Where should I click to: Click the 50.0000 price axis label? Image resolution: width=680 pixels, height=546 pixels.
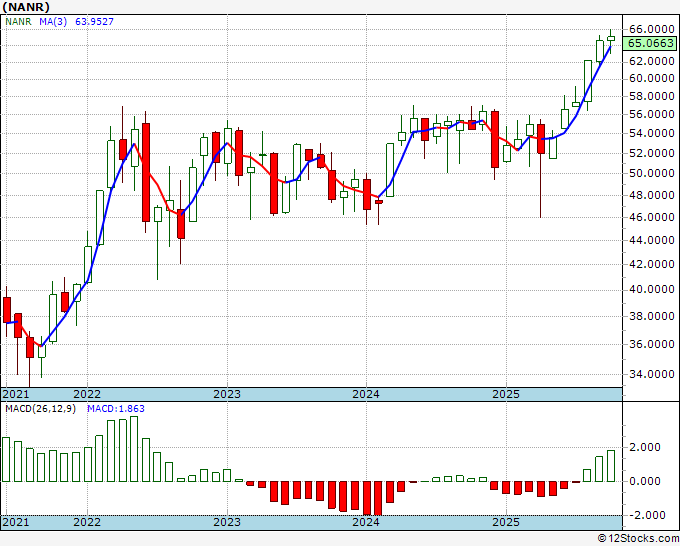(x=651, y=173)
